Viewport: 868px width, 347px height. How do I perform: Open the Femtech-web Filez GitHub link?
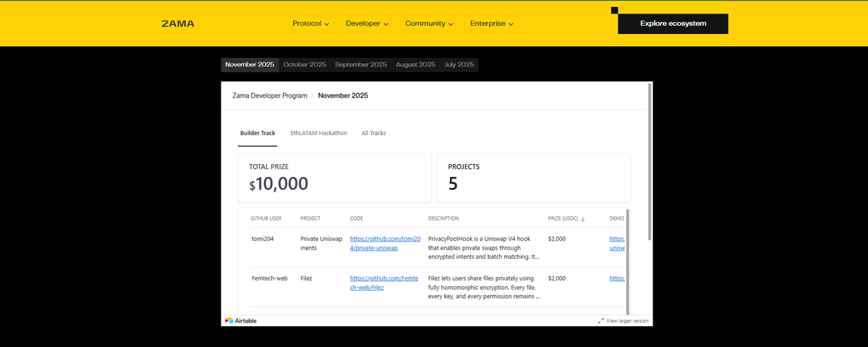[x=386, y=282]
